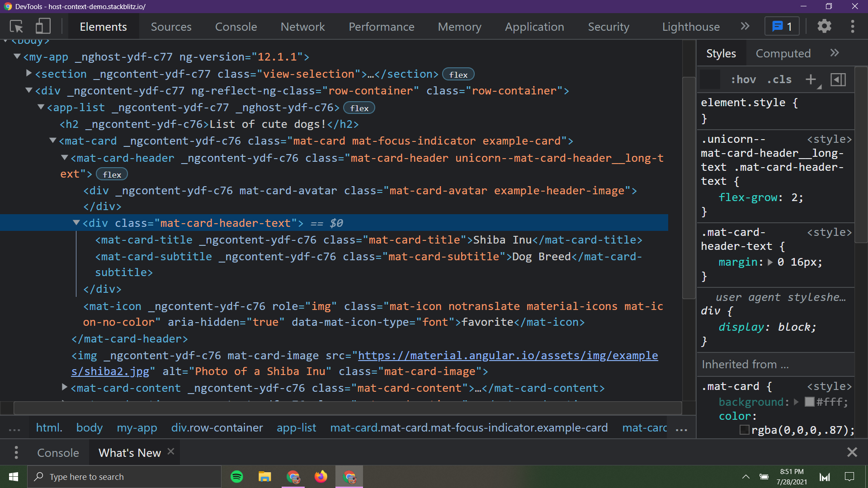Toggle the device toolbar icon

click(x=42, y=27)
